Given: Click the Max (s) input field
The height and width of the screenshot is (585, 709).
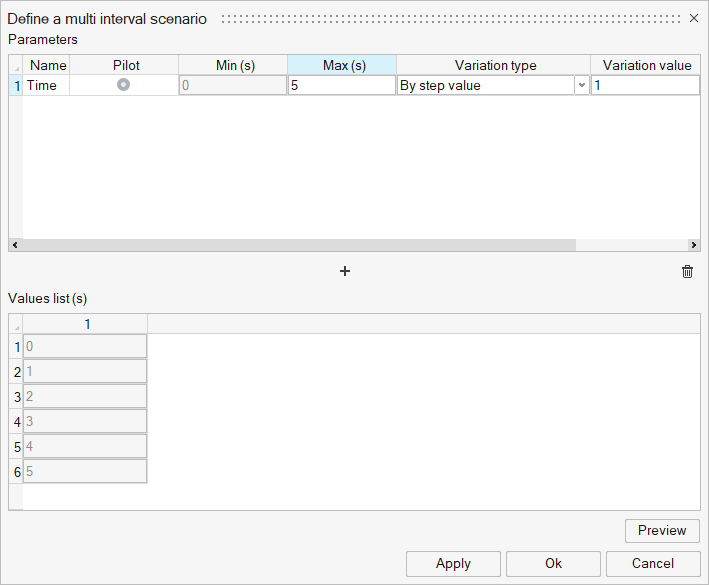Looking at the screenshot, I should [x=341, y=86].
